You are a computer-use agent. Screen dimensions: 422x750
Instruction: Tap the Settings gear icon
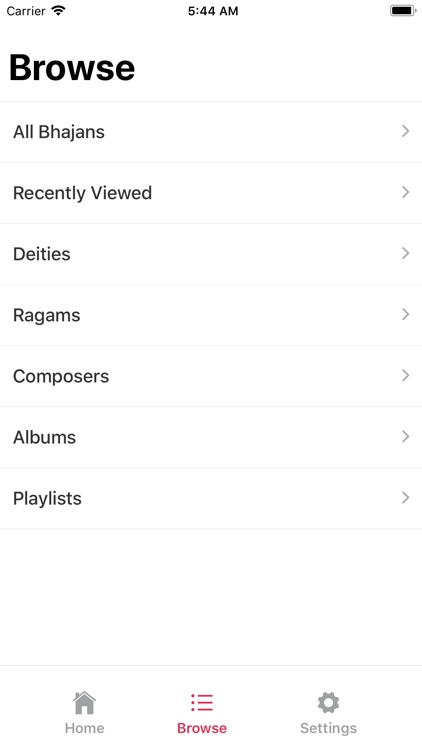coord(328,702)
